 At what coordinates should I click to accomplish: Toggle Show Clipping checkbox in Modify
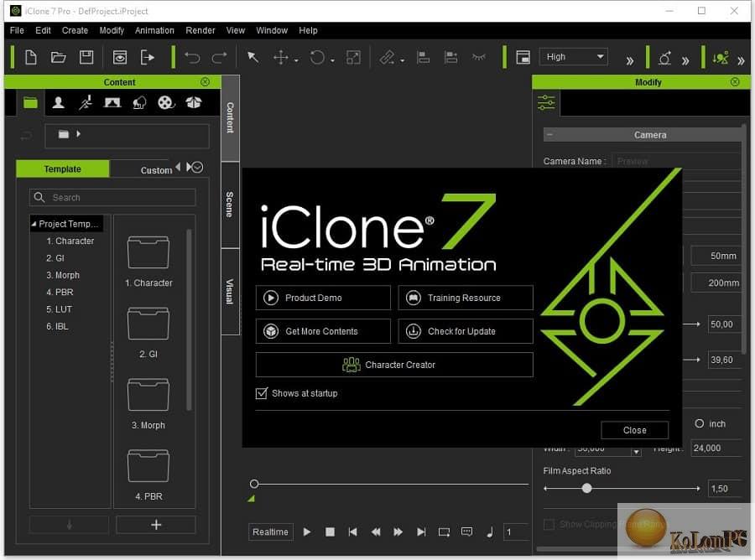tap(549, 525)
